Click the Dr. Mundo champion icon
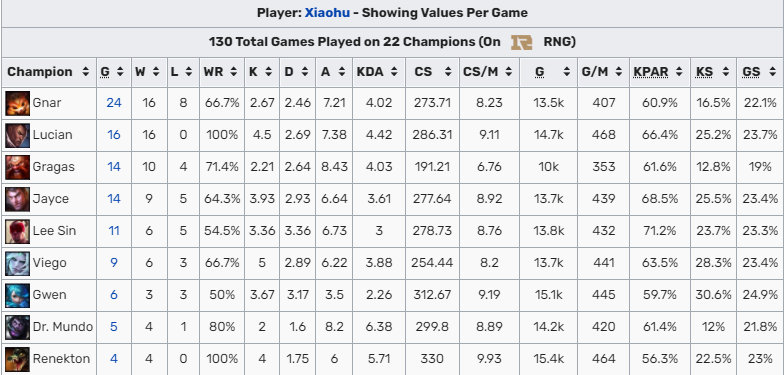The height and width of the screenshot is (375, 784). [18, 327]
